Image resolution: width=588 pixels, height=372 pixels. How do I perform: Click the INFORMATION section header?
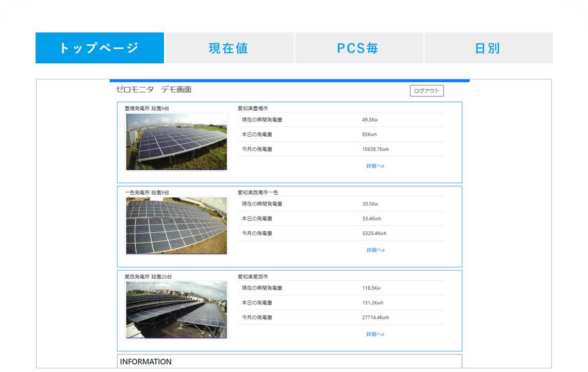146,362
